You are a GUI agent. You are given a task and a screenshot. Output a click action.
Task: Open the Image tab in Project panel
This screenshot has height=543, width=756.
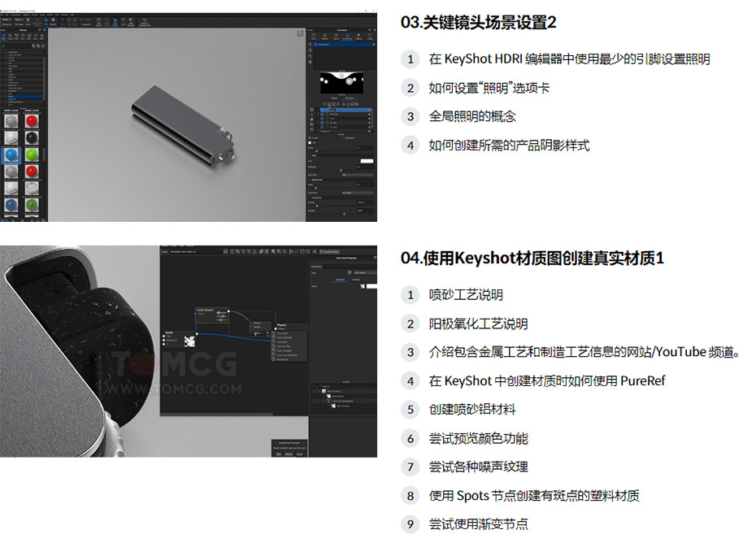click(x=370, y=37)
